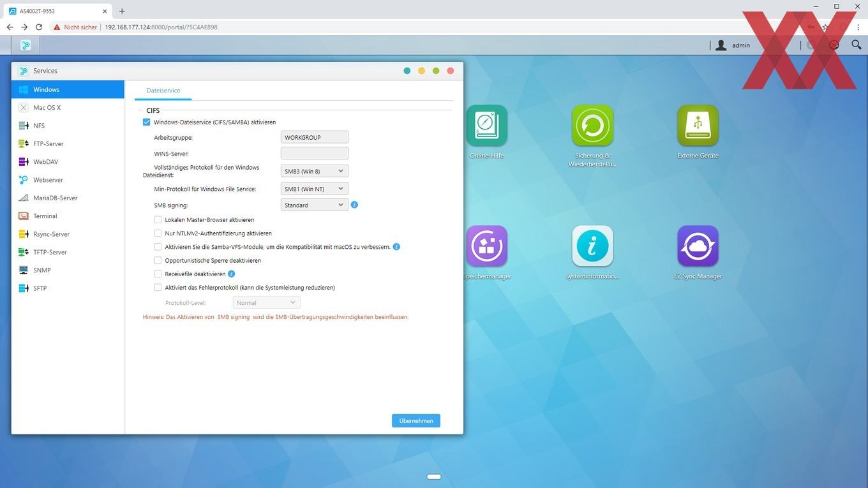The height and width of the screenshot is (488, 868).
Task: Click the admin account name
Action: [741, 45]
